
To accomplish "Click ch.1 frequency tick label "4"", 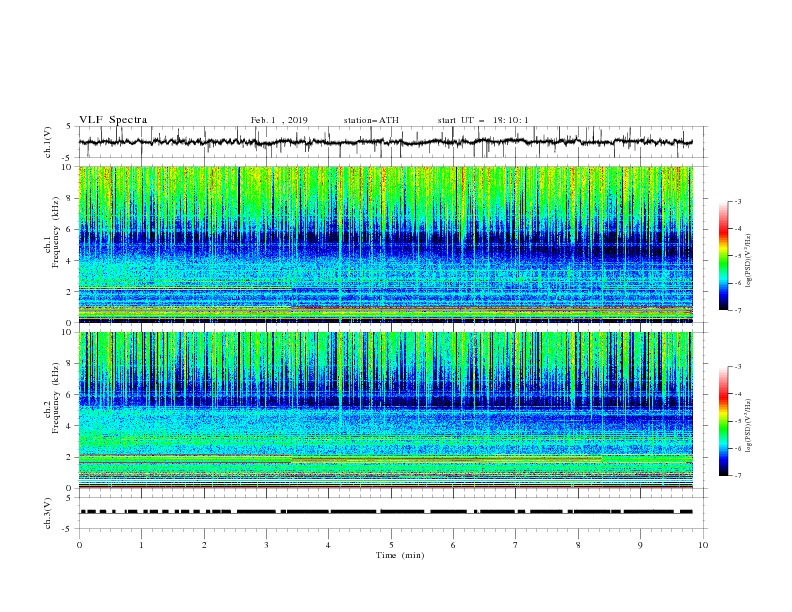I will point(69,261).
